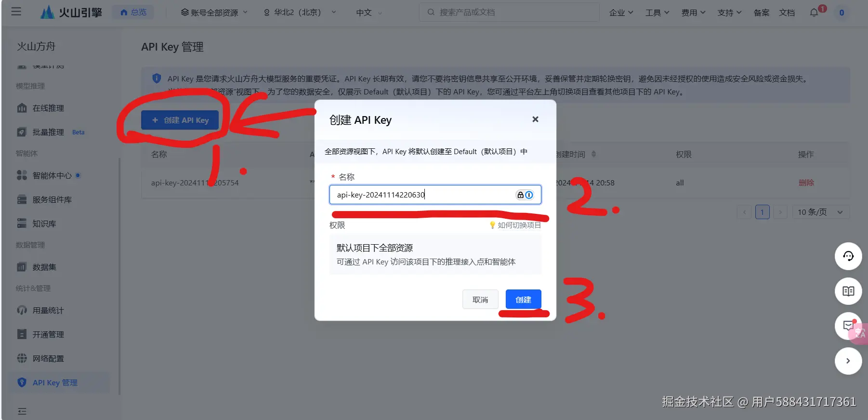Open the feedback message floating button
This screenshot has height=420, width=868.
(x=847, y=326)
